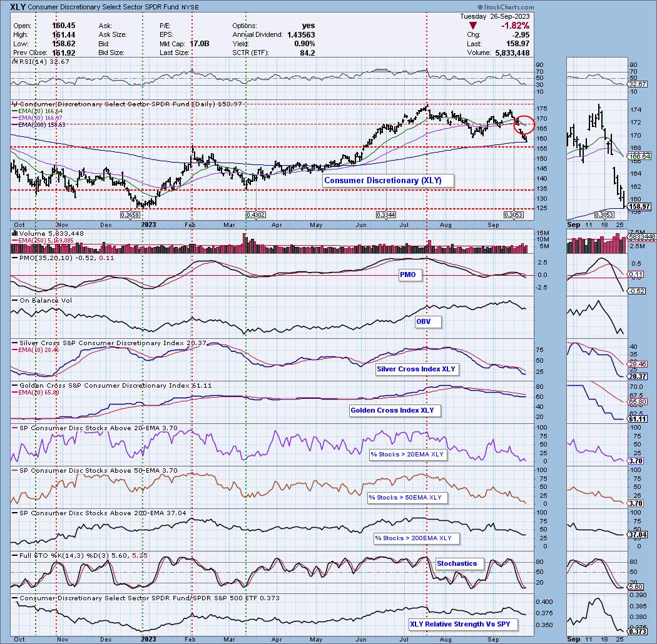Click the Prev Close value 161.92
The image size is (657, 644).
(64, 53)
